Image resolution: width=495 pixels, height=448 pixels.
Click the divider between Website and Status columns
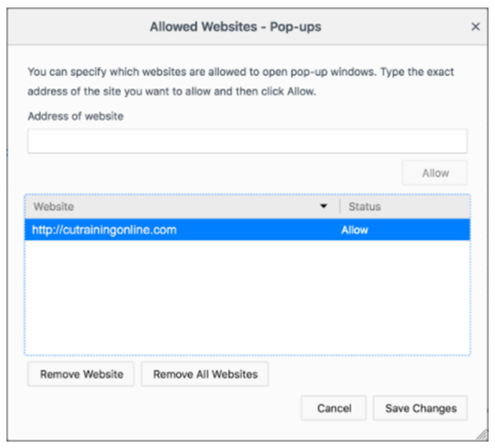click(x=339, y=206)
